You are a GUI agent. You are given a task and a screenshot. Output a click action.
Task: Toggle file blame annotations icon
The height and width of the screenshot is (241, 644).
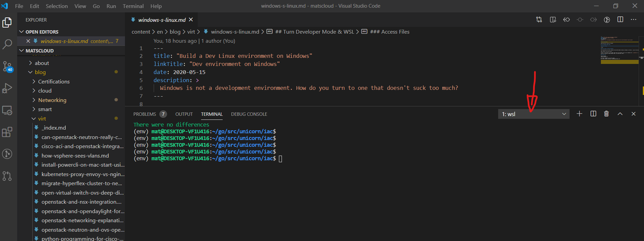pyautogui.click(x=607, y=20)
